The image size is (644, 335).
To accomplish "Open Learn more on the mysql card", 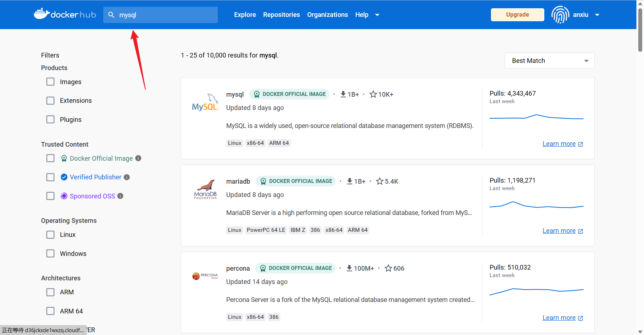I will (x=559, y=144).
